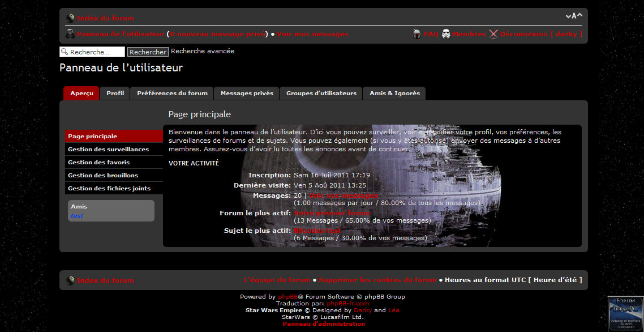Open the Darky designer link
Screen dimensions: 644x332
pos(363,310)
